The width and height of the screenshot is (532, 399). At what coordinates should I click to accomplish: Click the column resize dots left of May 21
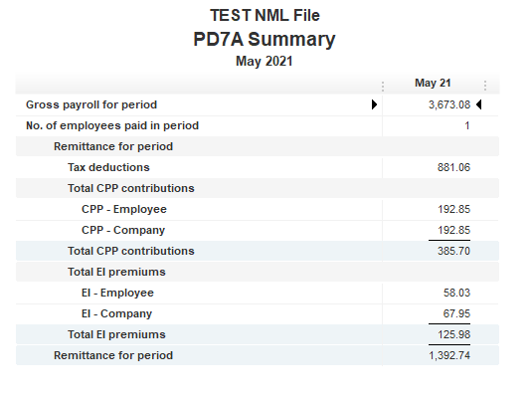tap(383, 87)
